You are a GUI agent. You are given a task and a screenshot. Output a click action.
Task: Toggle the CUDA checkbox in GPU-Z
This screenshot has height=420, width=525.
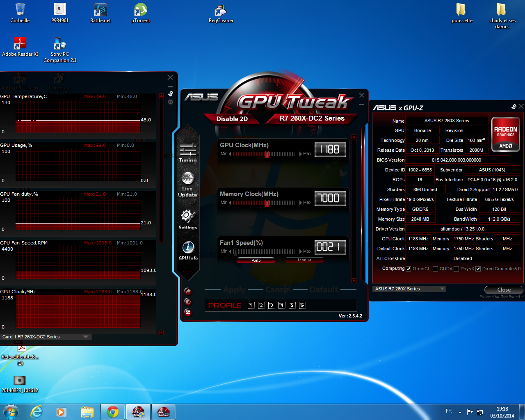pyautogui.click(x=435, y=269)
